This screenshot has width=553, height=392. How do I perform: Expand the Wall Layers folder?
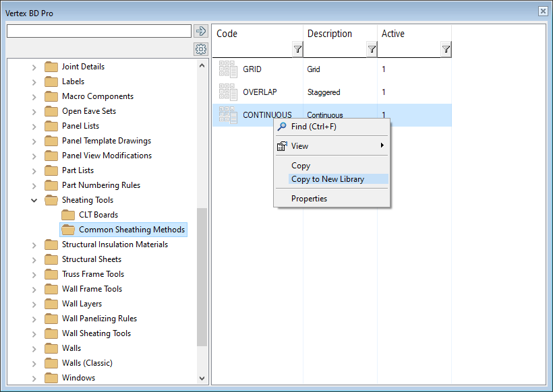click(x=34, y=304)
